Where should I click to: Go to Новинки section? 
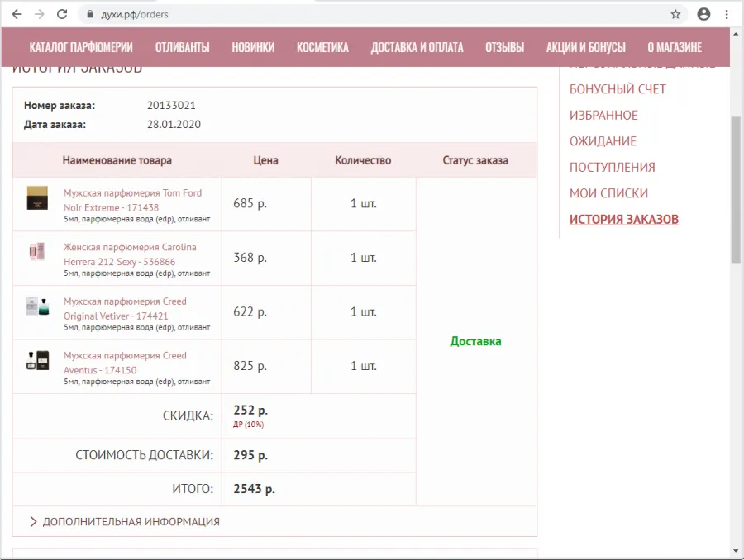point(253,47)
